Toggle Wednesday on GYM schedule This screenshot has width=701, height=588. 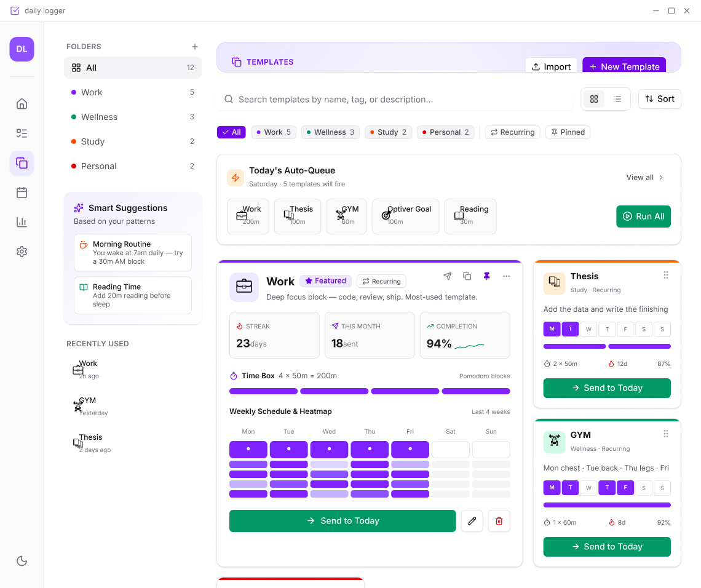pyautogui.click(x=588, y=488)
